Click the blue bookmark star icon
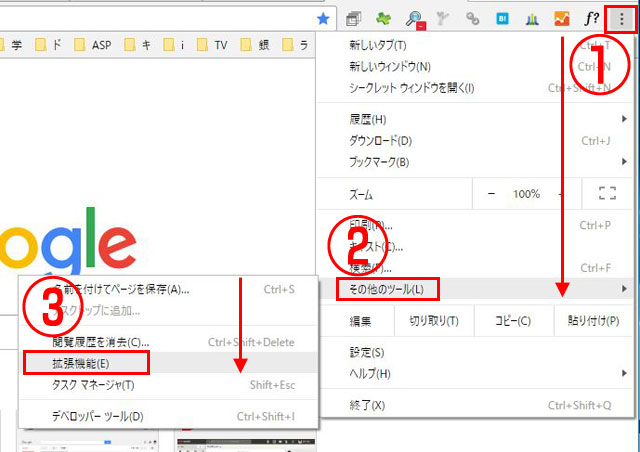This screenshot has width=640, height=452. tap(323, 19)
